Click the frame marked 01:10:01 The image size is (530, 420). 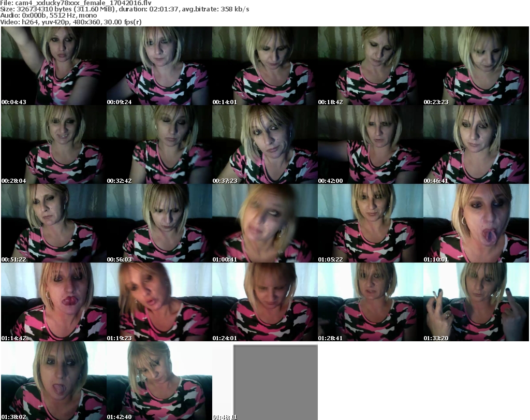[x=476, y=223]
